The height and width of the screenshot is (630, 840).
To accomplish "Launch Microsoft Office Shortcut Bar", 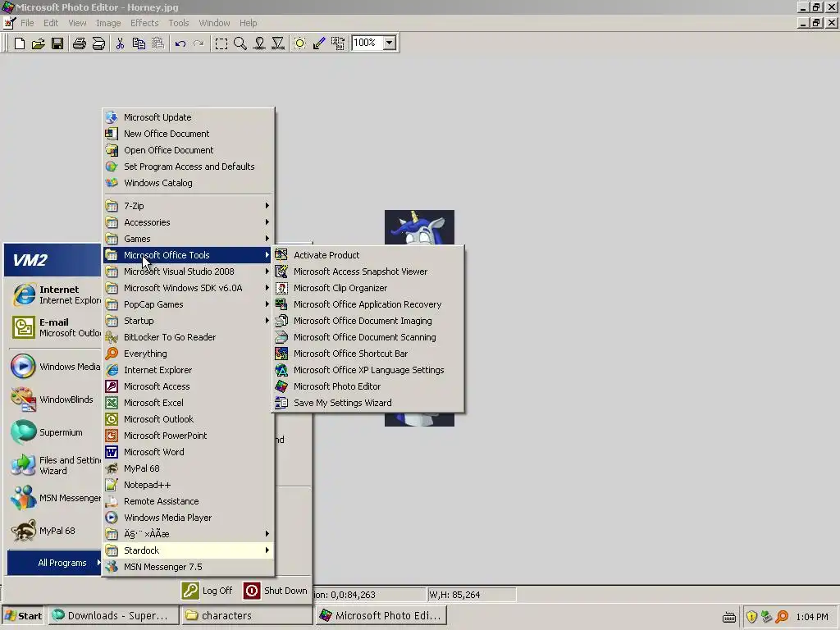I will (368, 354).
